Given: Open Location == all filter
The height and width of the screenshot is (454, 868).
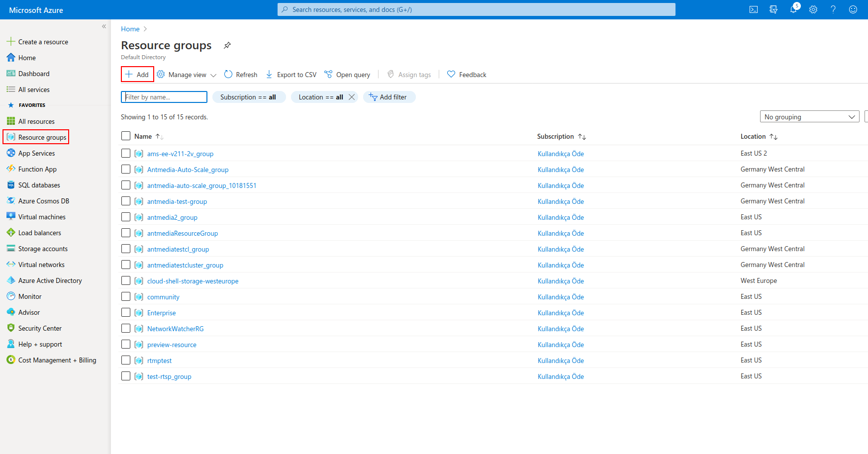Looking at the screenshot, I should (x=321, y=97).
